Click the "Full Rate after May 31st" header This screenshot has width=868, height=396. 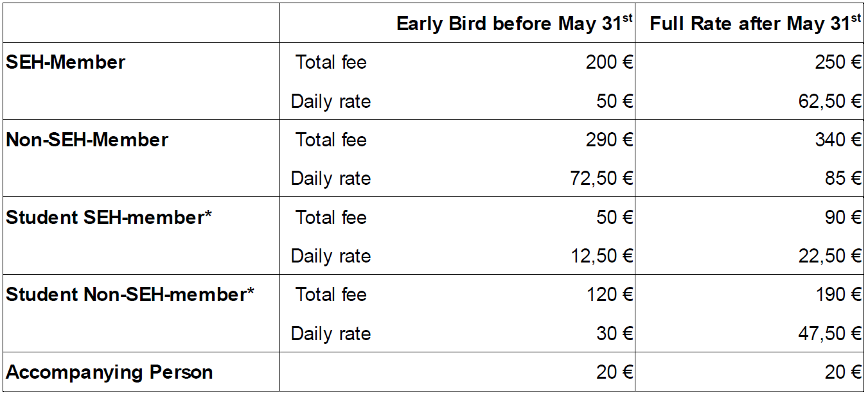(755, 24)
